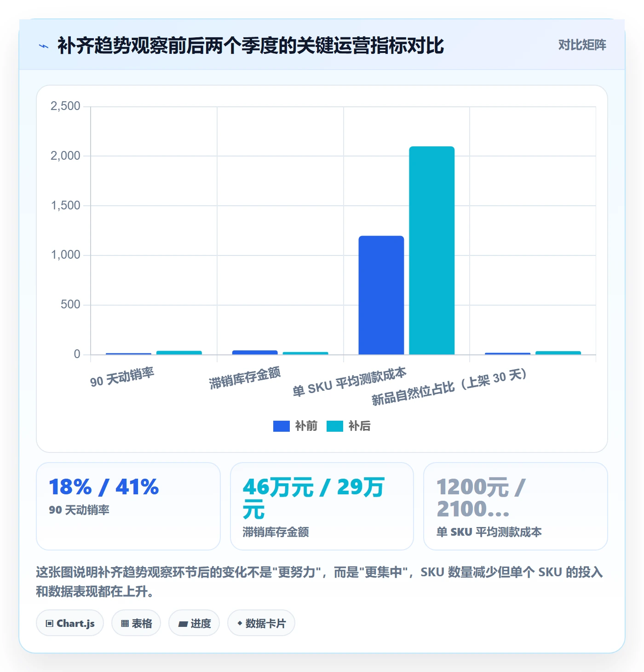Click the chart title heading text
The height and width of the screenshot is (672, 644).
[x=251, y=46]
